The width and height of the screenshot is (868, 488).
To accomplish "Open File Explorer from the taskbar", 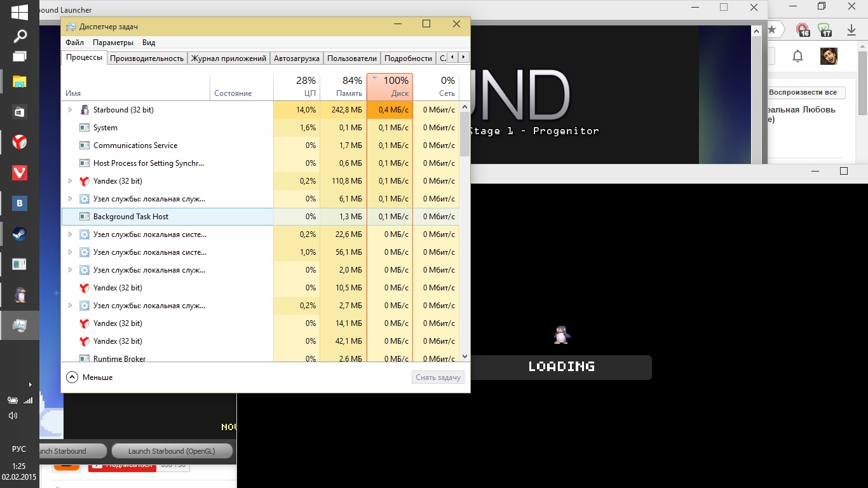I will 20,81.
